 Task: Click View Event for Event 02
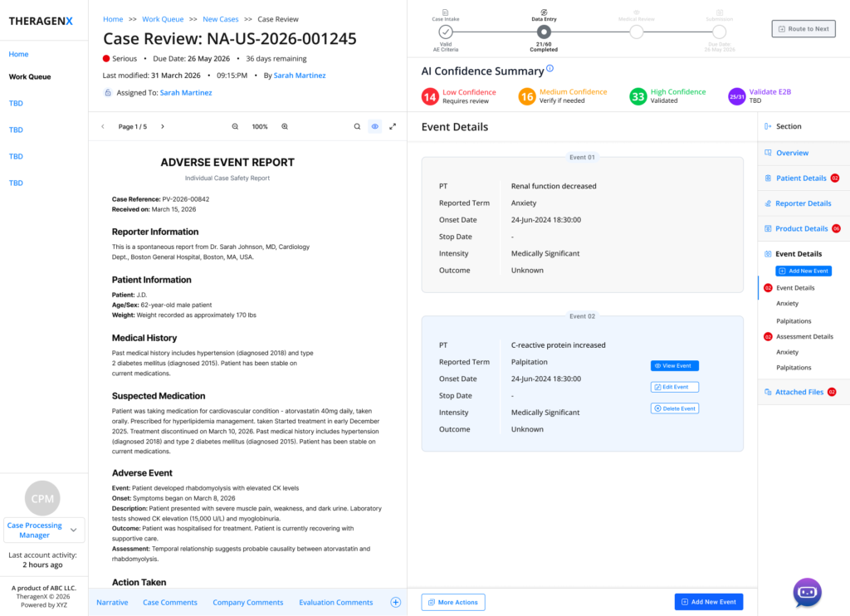coord(674,366)
